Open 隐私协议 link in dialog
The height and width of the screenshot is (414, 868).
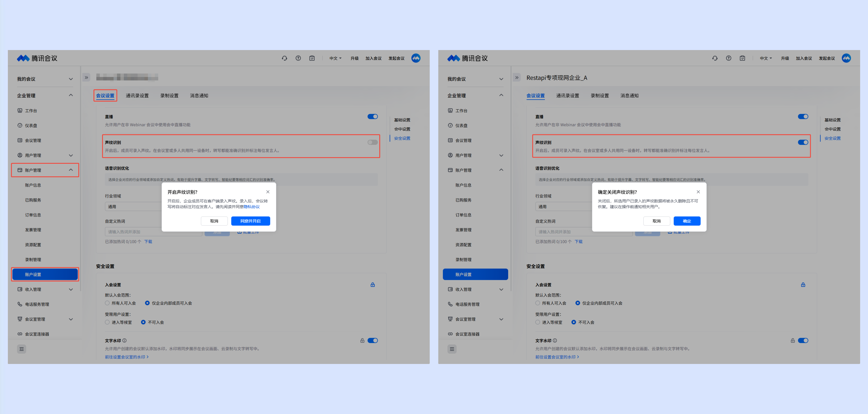coord(251,207)
